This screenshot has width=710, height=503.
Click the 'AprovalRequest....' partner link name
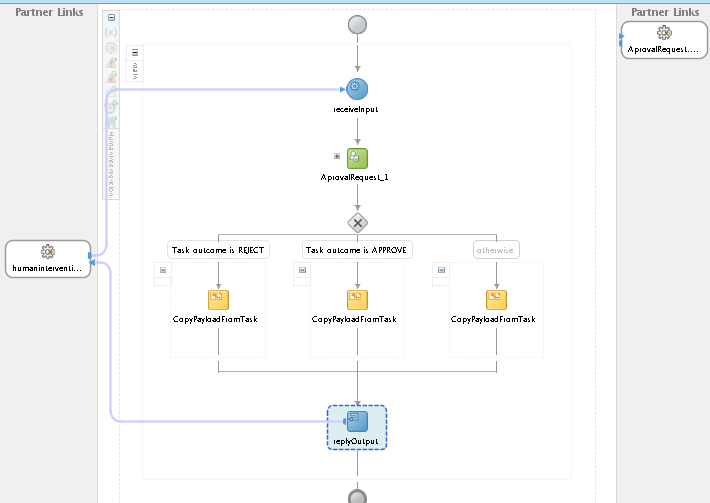(663, 49)
